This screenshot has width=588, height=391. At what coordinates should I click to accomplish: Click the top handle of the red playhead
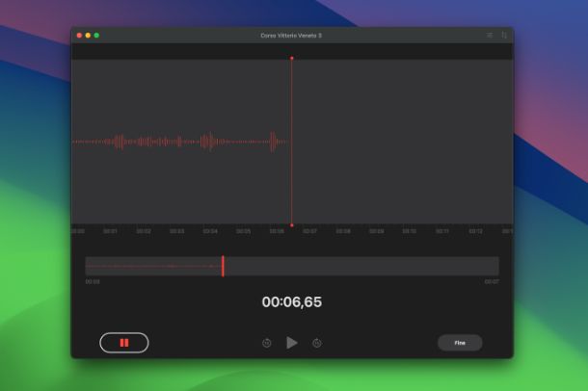pos(292,58)
